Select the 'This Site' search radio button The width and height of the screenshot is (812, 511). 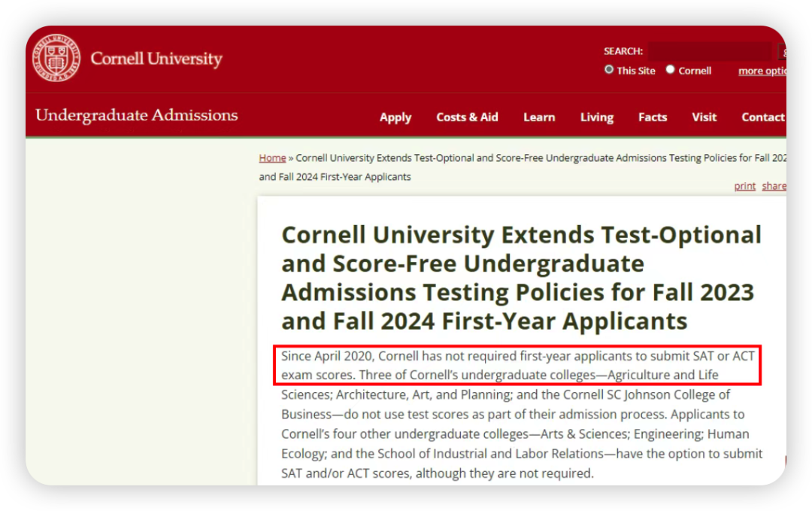click(610, 70)
